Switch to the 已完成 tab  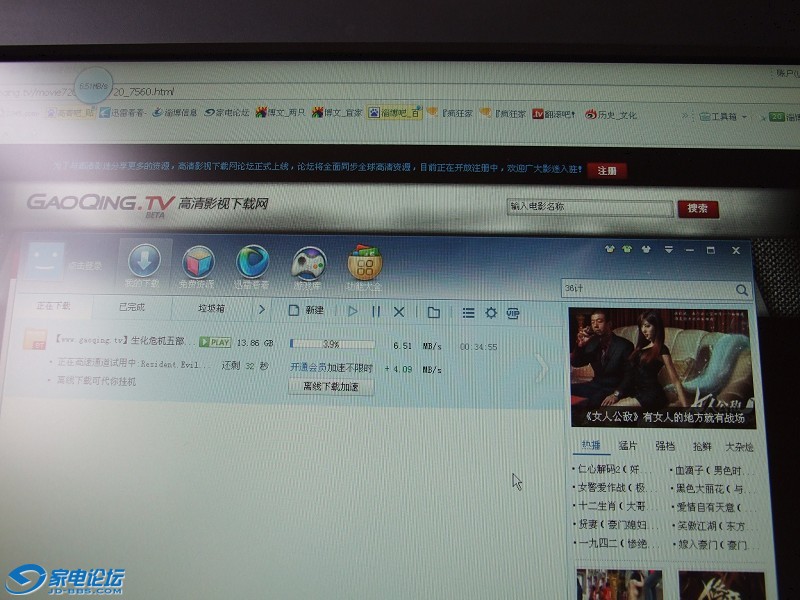[131, 308]
